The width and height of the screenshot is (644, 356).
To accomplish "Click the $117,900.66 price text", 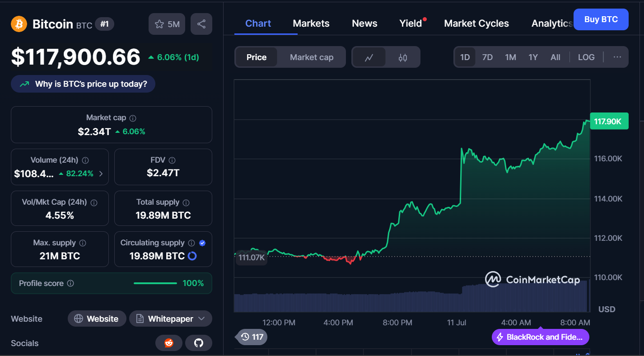I will pos(76,57).
